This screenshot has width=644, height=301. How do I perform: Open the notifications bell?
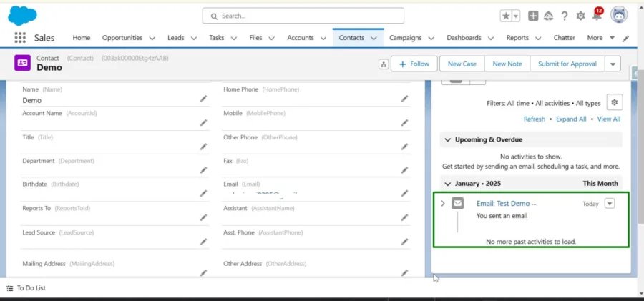click(x=596, y=16)
